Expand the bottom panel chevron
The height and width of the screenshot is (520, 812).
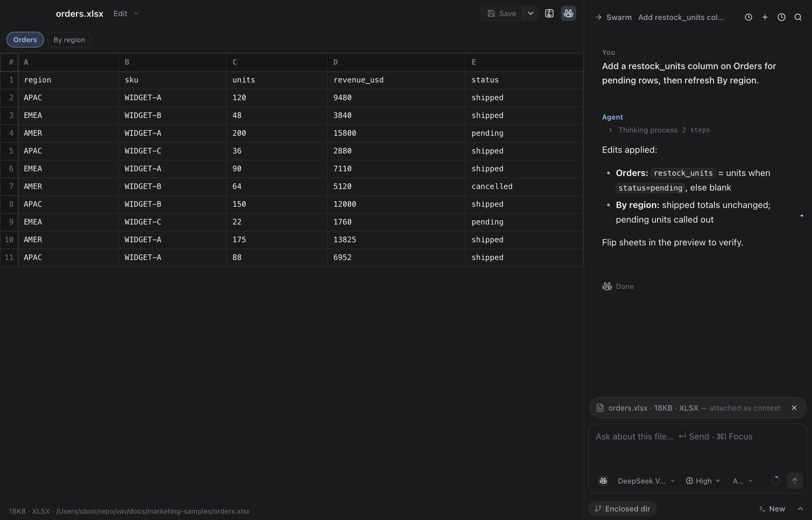click(x=800, y=509)
